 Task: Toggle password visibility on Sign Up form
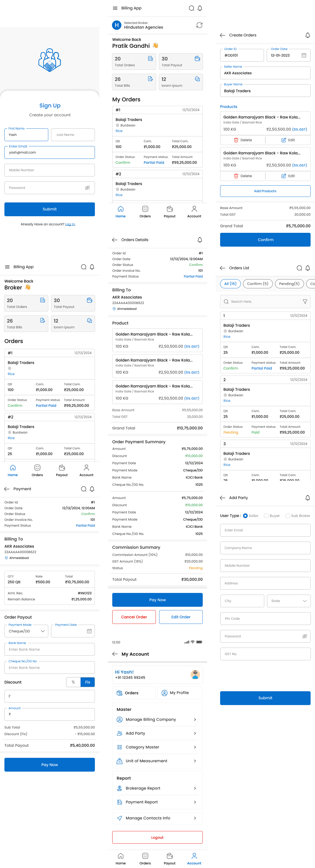coord(87,188)
